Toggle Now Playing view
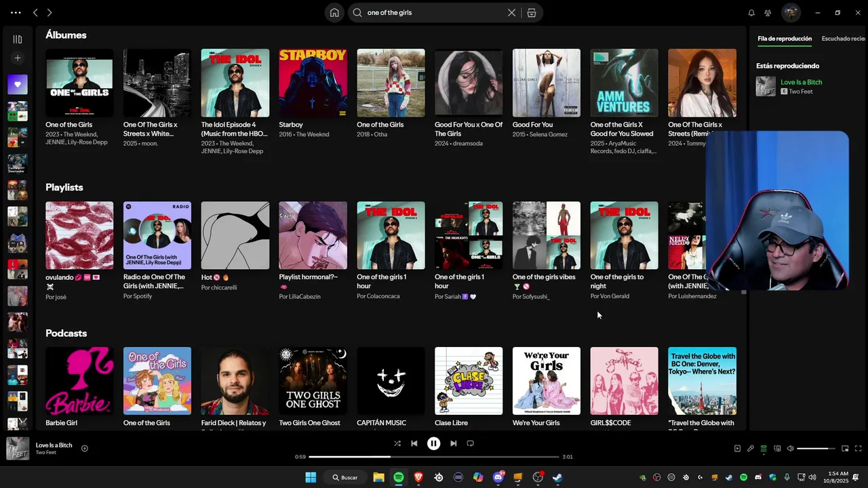Screen dimensions: 868x488 coord(737,448)
